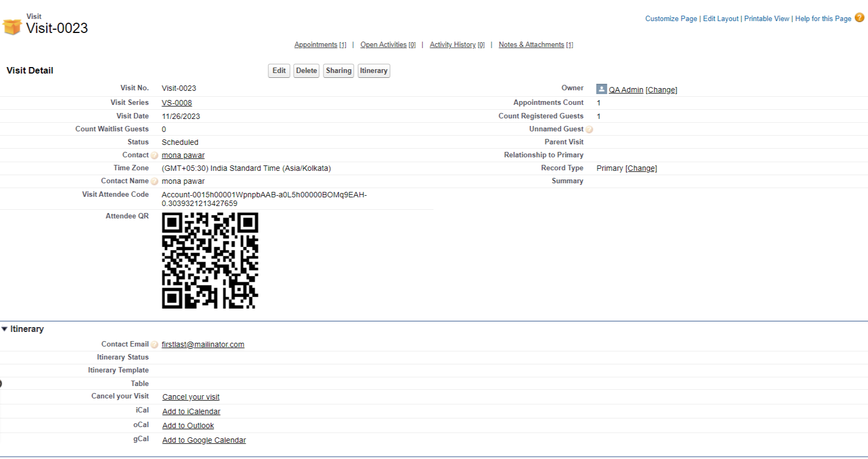Open Sharing settings for this visit

coord(339,71)
